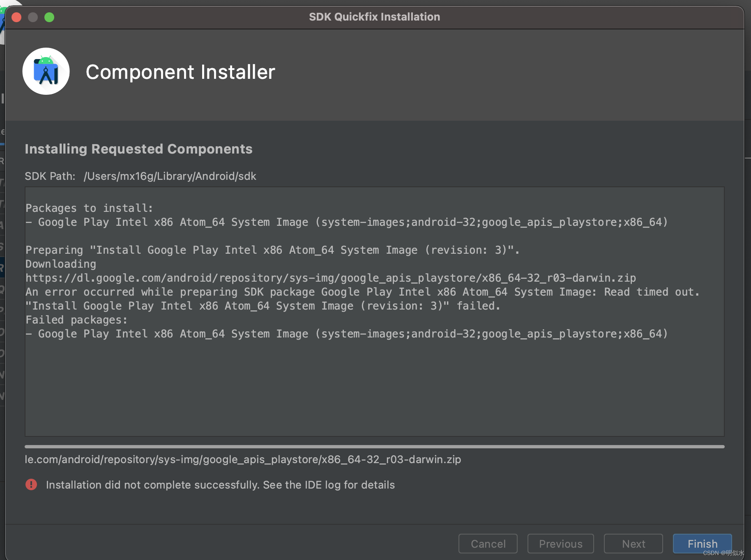The width and height of the screenshot is (751, 560).
Task: Click the SDK path /Users/mx16g/Library/Android/sdk
Action: [x=170, y=176]
